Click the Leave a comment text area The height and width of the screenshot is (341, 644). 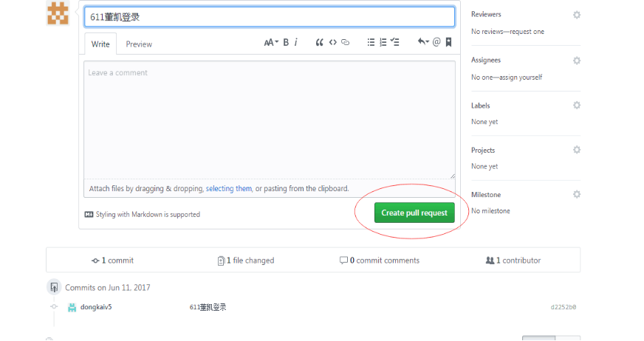[270, 120]
